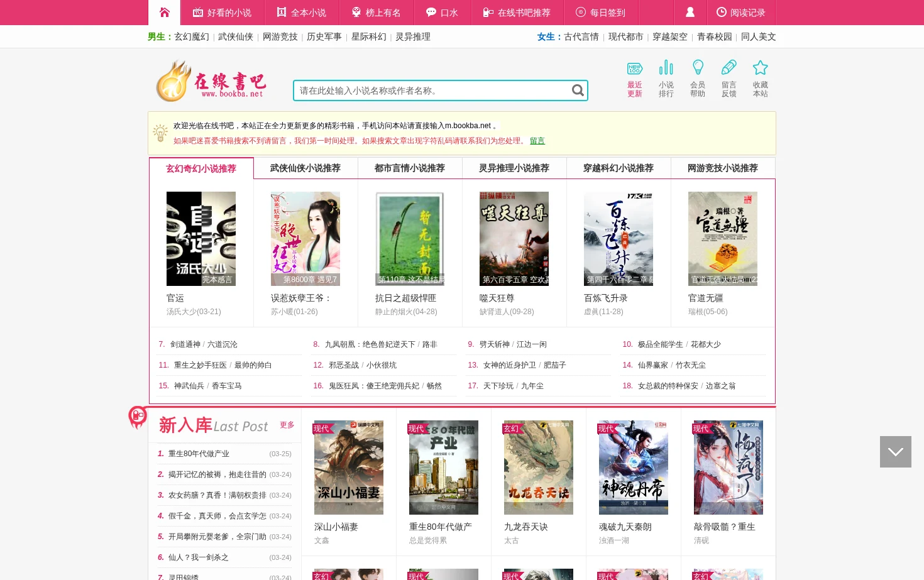
Task: Select 玄幻奇幻小说推荐 tab
Action: (201, 168)
